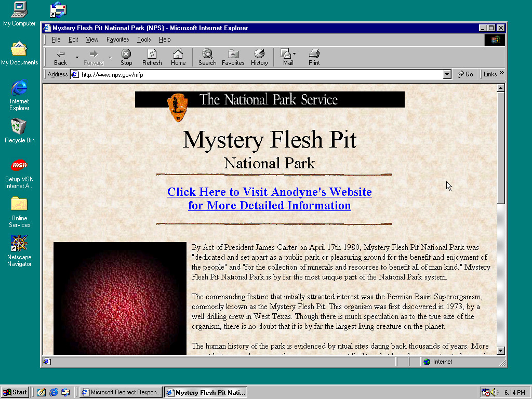The image size is (532, 399).
Task: Open the Favorites toolbar pane
Action: (233, 57)
